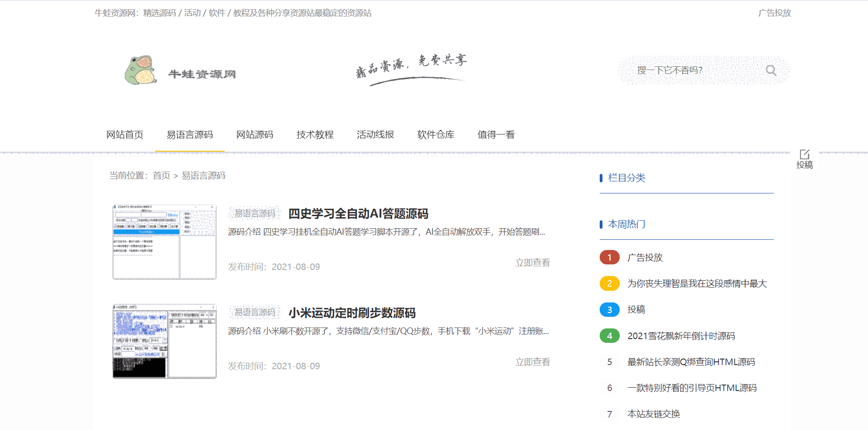Click the blue number 3 badge in 本周热门

click(x=609, y=309)
